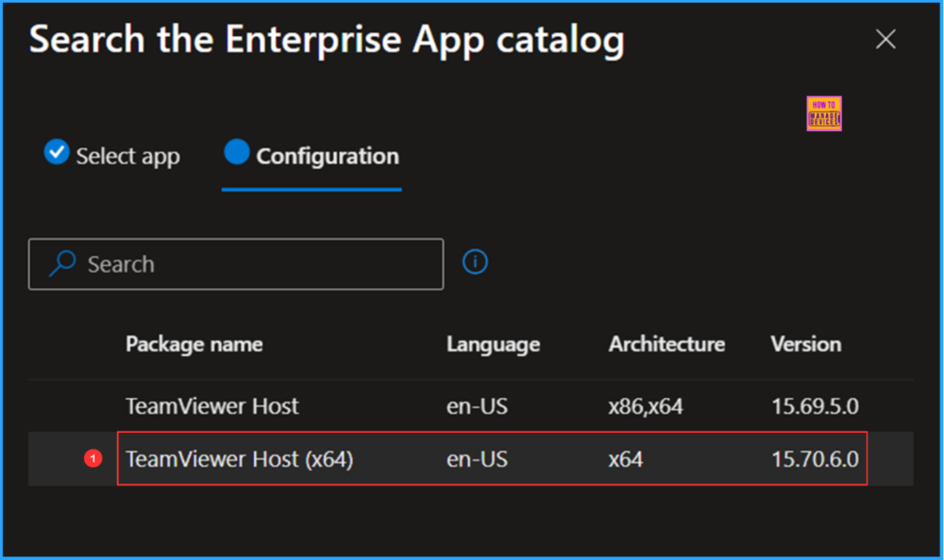Click the Version column header
Image resolution: width=944 pixels, height=560 pixels.
pos(805,344)
